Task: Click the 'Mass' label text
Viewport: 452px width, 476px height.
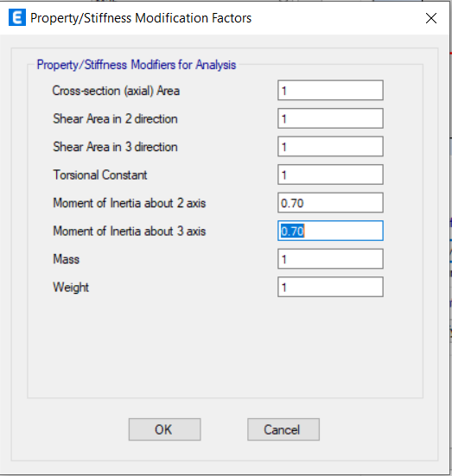Action: 67,259
